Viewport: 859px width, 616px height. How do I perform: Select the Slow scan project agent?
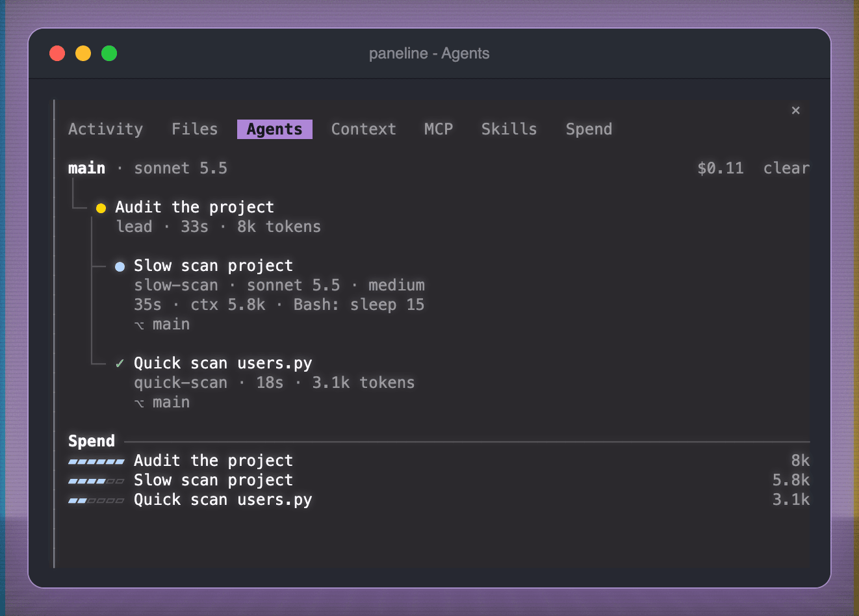(x=213, y=266)
